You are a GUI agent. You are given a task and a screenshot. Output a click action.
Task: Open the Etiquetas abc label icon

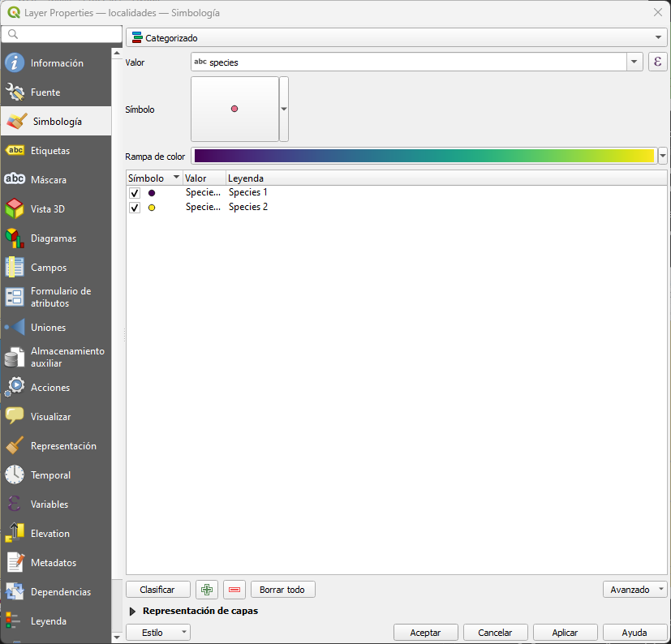(x=15, y=150)
